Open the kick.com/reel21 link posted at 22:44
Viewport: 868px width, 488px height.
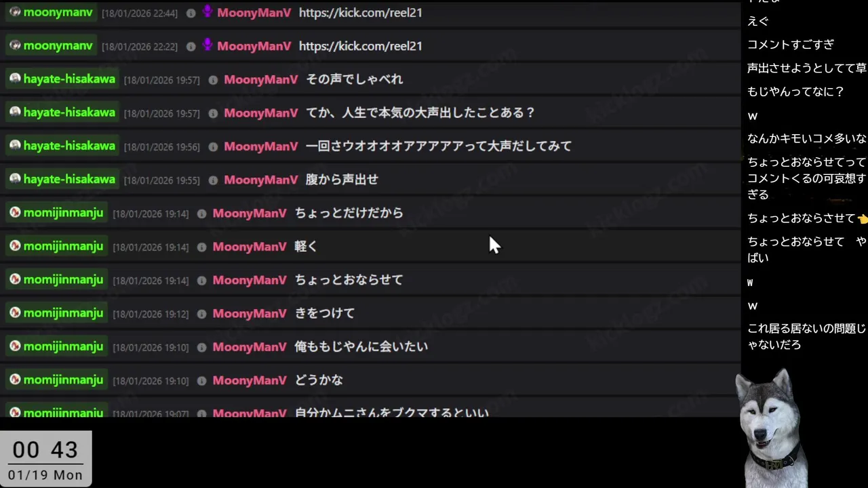360,12
